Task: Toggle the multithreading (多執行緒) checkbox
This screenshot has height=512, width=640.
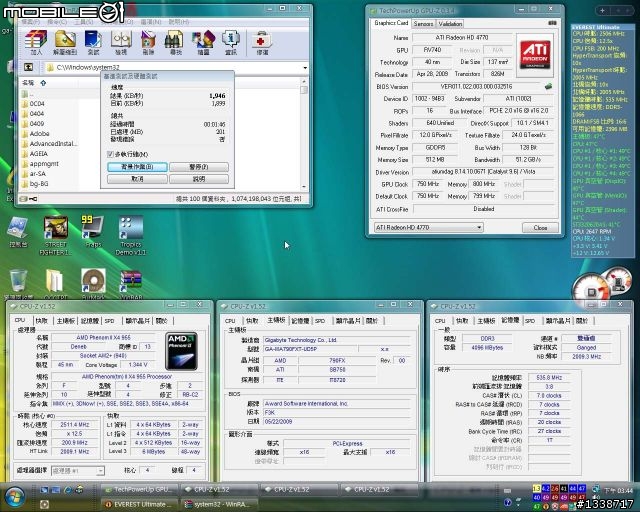Action: pyautogui.click(x=110, y=154)
